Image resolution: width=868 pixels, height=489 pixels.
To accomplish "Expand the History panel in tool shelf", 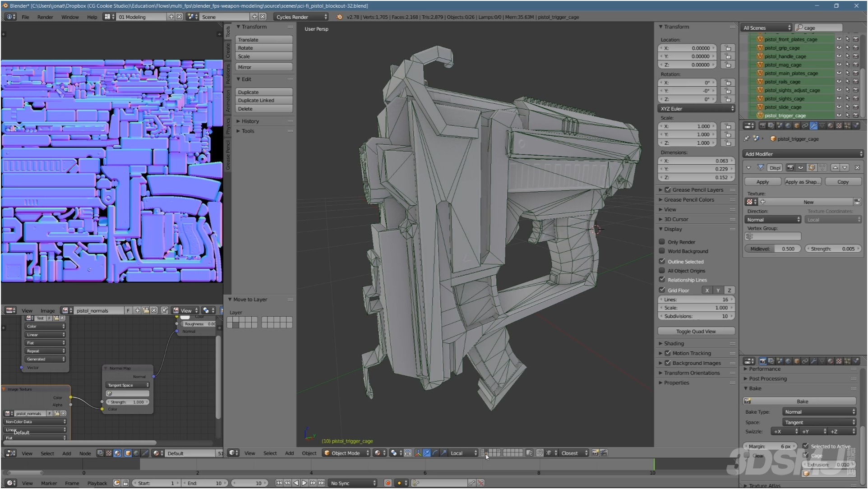I will click(250, 121).
